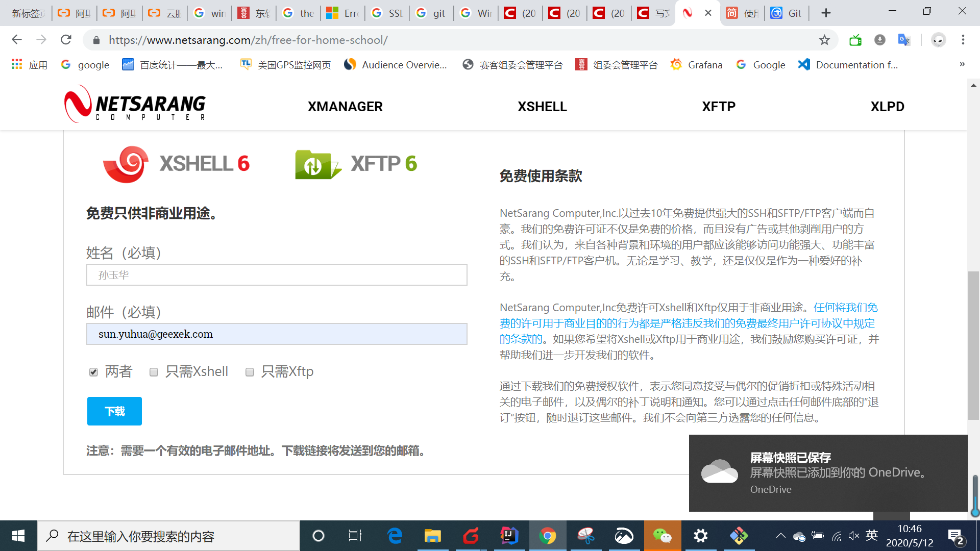980x551 pixels.
Task: Open the Chrome three-dot menu
Action: (963, 40)
